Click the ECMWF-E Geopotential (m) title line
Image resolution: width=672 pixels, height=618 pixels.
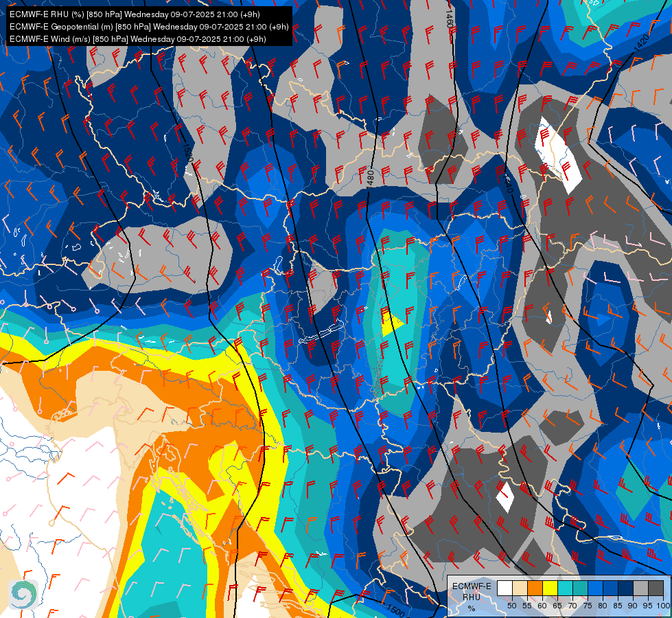(x=149, y=27)
